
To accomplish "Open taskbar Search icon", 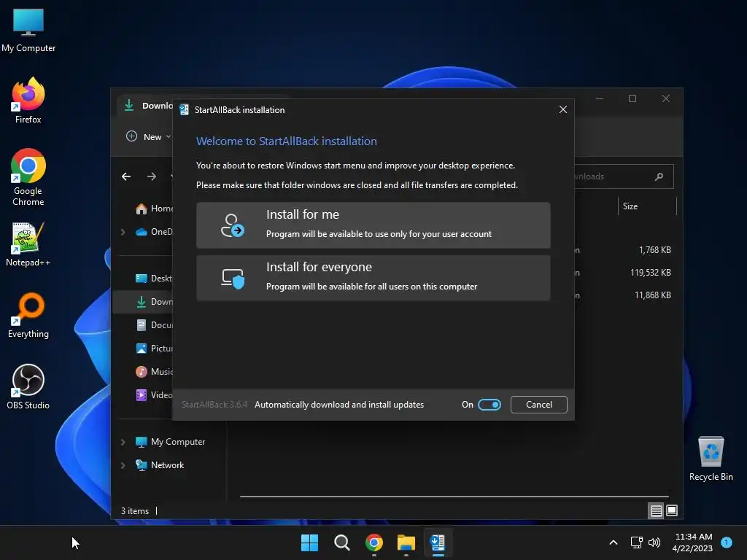I will tap(341, 542).
